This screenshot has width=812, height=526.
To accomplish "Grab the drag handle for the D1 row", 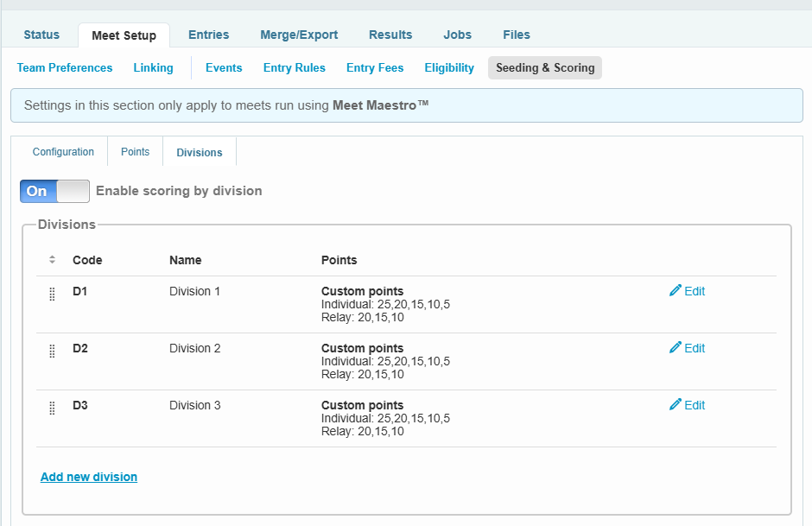I will (52, 294).
